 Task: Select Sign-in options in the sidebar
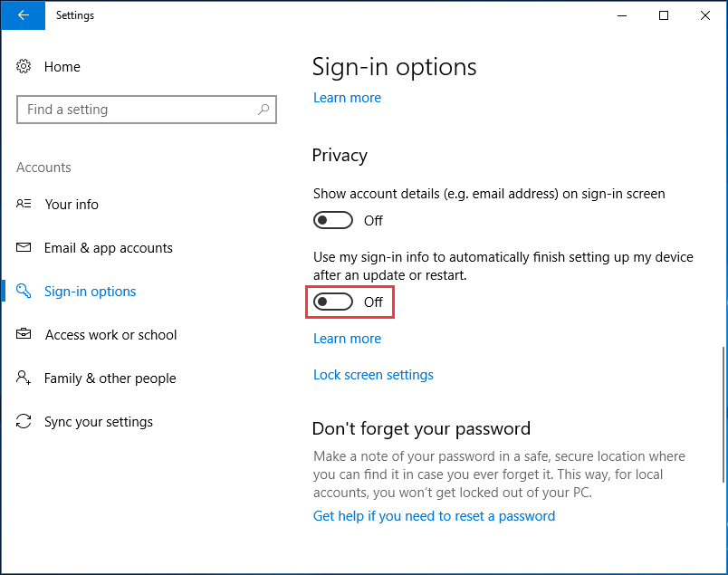90,291
